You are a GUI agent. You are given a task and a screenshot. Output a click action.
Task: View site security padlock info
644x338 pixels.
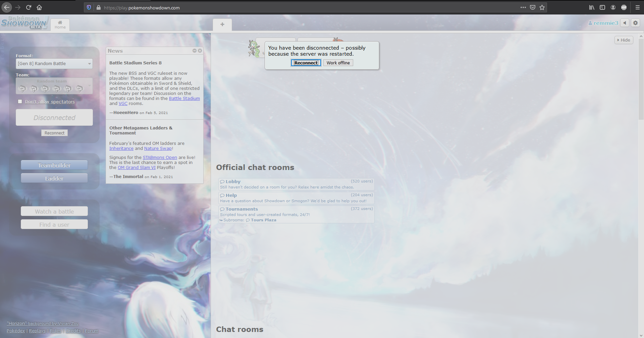pos(99,7)
